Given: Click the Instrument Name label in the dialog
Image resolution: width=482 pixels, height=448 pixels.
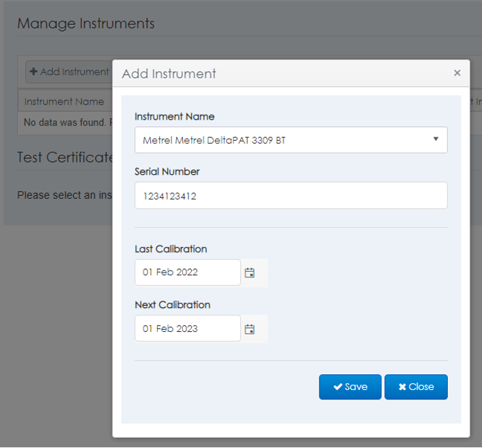Looking at the screenshot, I should pyautogui.click(x=174, y=116).
